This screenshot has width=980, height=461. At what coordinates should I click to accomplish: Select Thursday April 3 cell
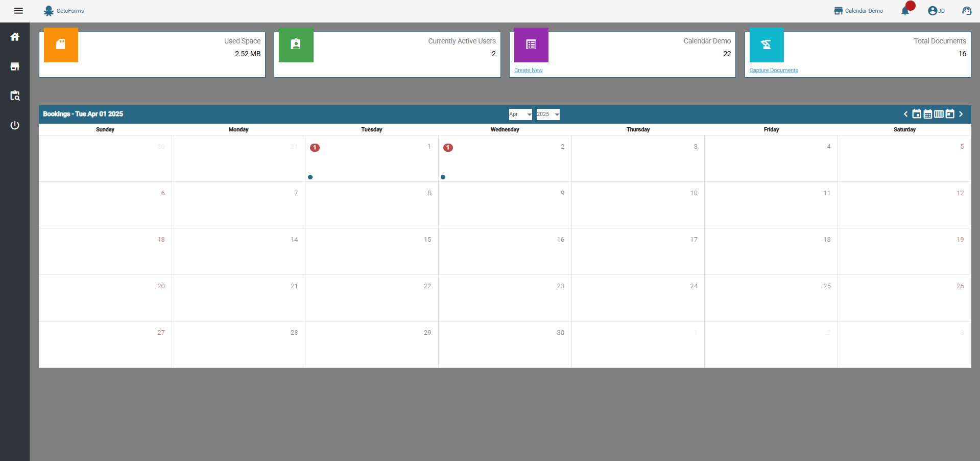point(638,158)
